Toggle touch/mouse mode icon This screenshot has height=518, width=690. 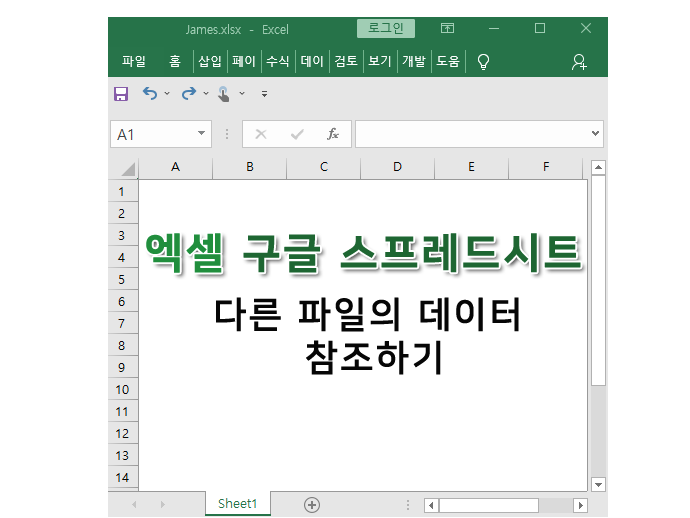224,94
